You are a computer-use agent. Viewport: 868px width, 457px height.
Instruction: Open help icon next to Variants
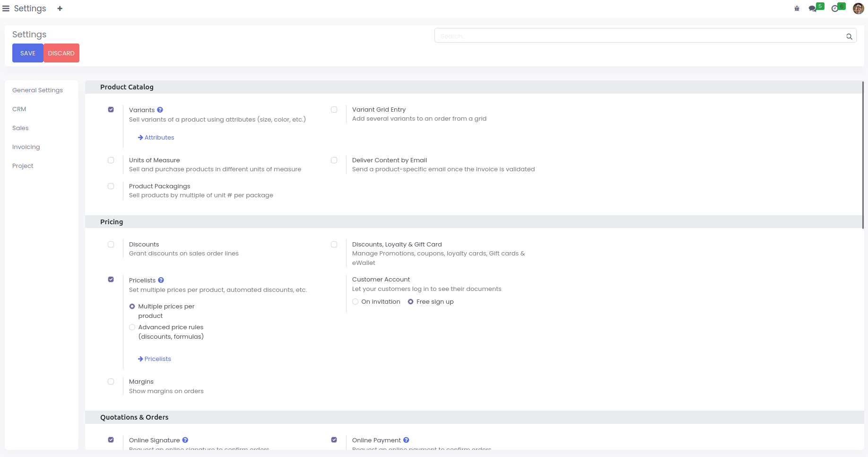tap(160, 110)
